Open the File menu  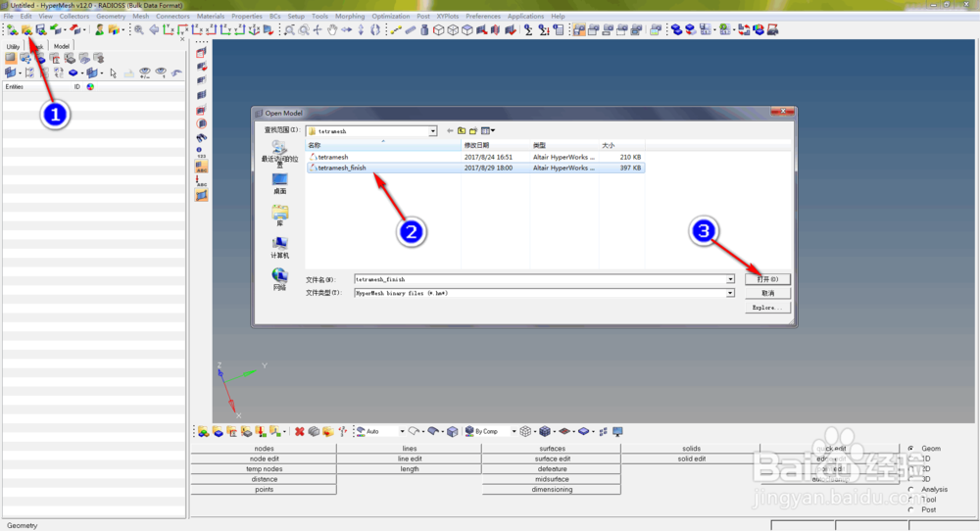[x=8, y=17]
